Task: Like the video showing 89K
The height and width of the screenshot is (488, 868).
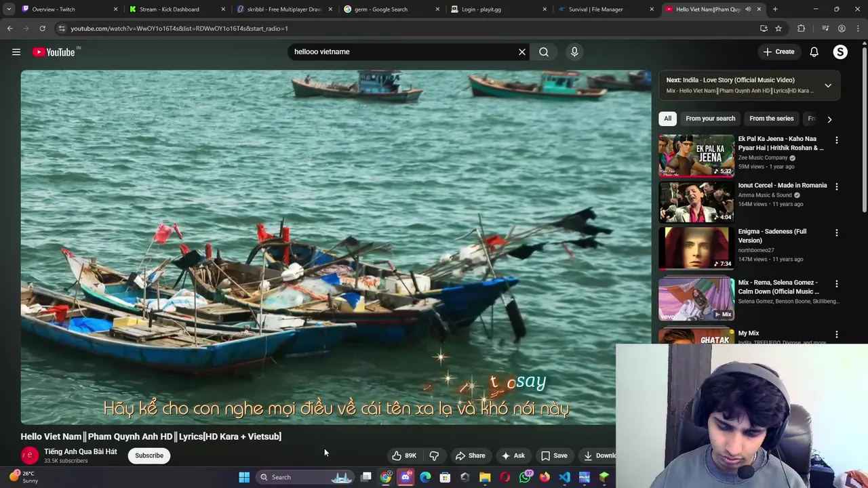Action: click(x=404, y=455)
